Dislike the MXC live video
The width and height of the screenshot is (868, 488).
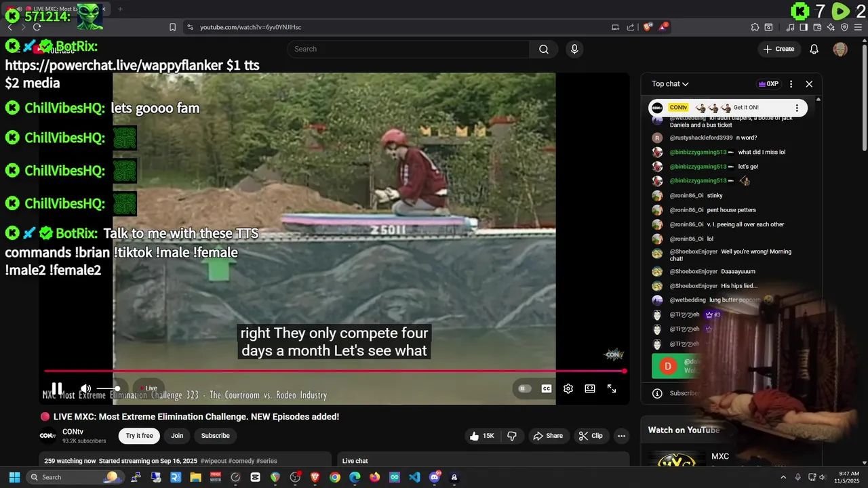[x=513, y=436]
